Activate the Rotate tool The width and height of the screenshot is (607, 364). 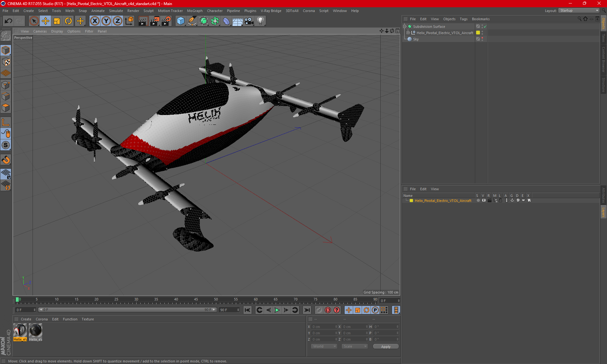click(68, 21)
